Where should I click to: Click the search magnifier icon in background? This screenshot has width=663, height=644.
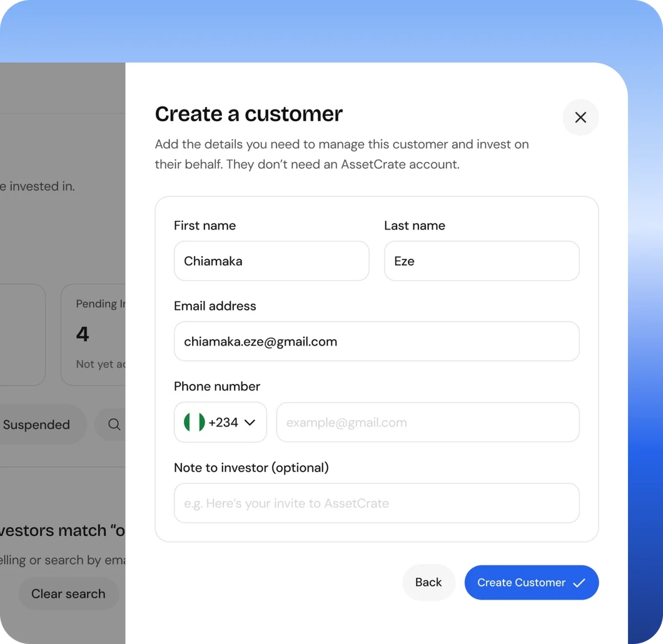(114, 425)
